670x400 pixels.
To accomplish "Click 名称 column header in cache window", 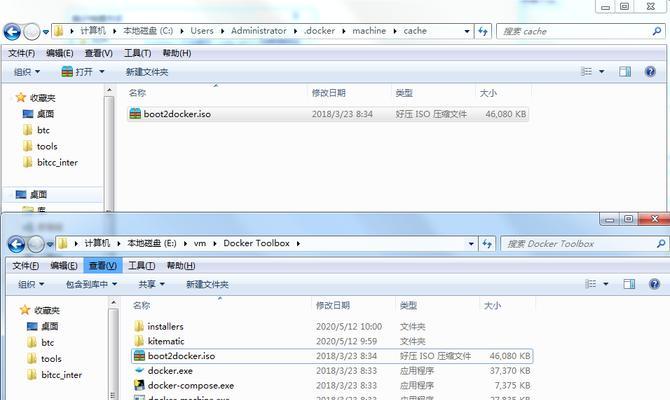I will (137, 93).
